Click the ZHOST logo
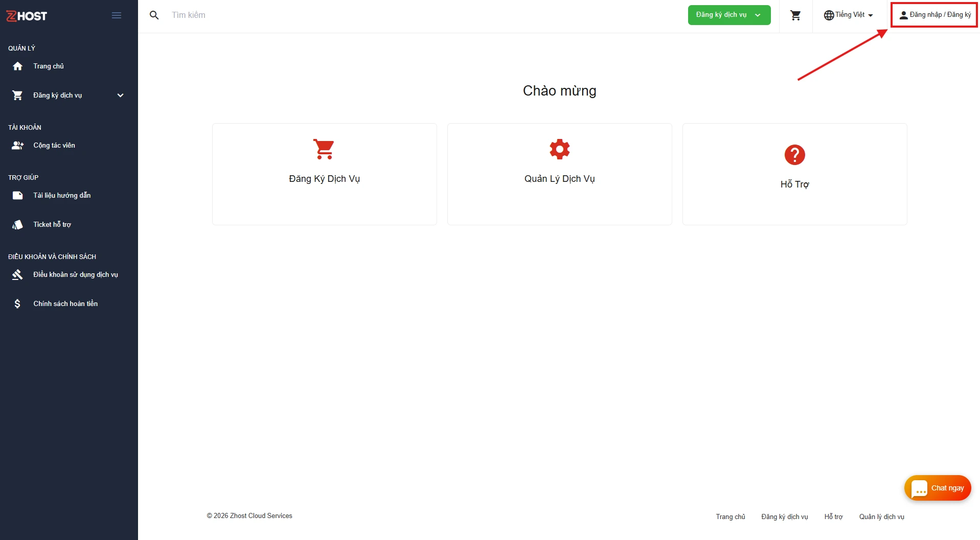Viewport: 980px width, 540px height. coord(27,16)
